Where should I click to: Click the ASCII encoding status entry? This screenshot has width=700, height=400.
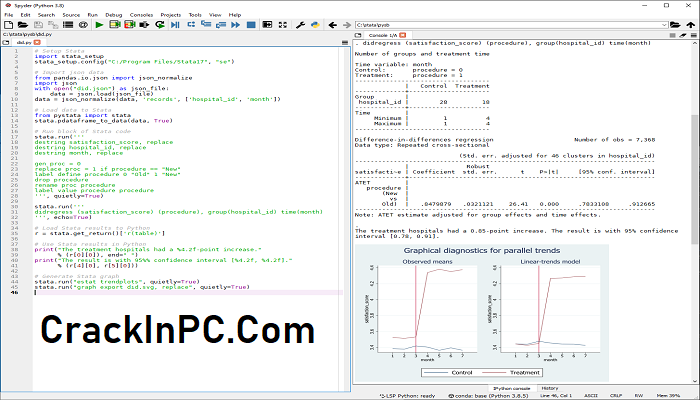pyautogui.click(x=591, y=396)
